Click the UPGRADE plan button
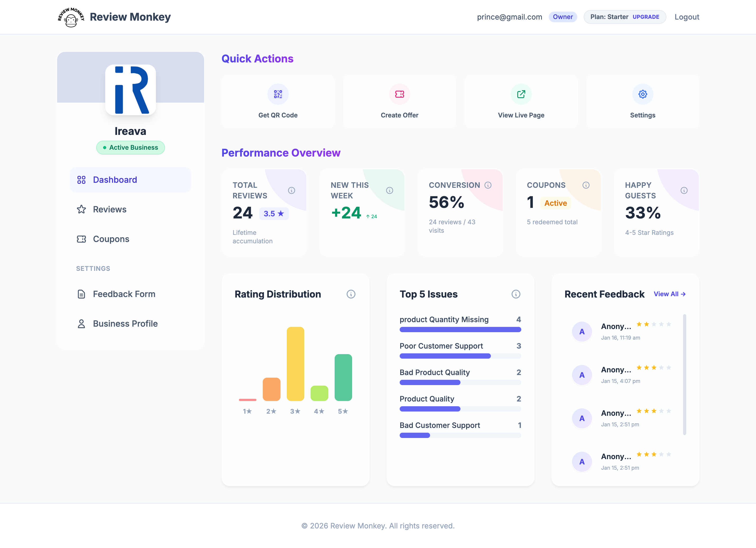The width and height of the screenshot is (756, 548). point(646,17)
